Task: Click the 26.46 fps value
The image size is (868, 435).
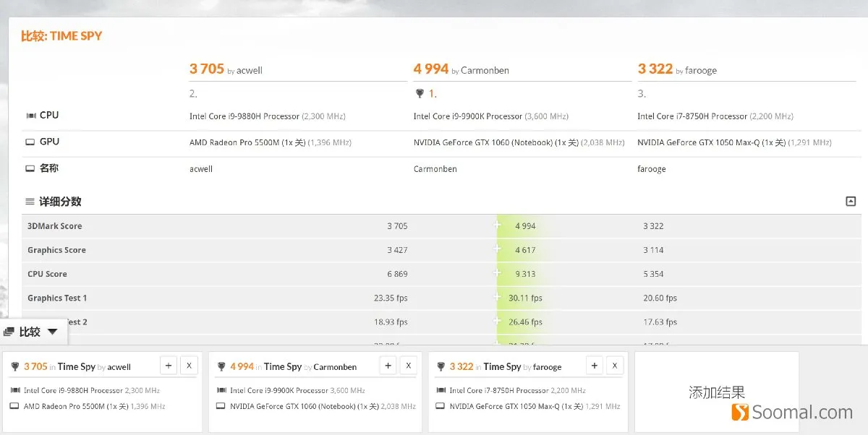Action: [x=525, y=322]
